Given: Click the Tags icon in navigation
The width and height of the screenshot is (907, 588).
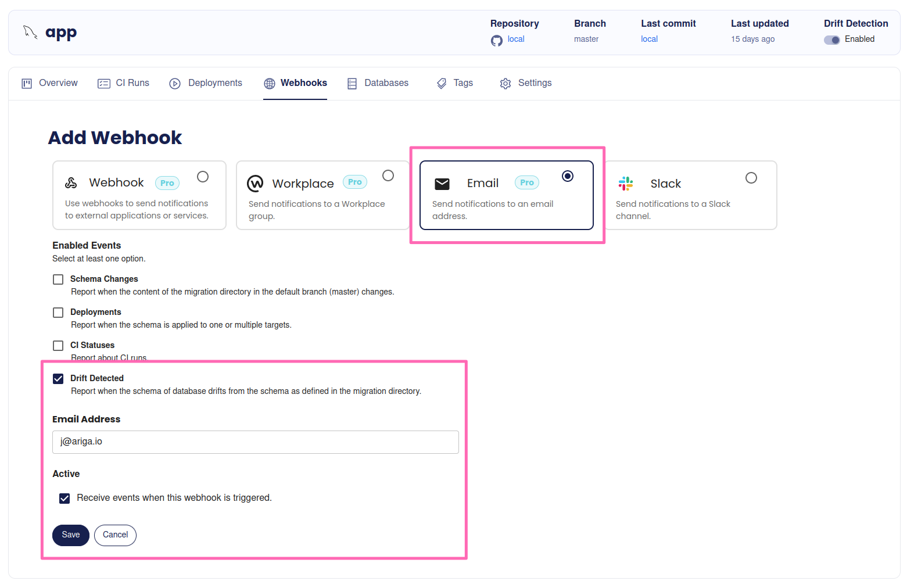Looking at the screenshot, I should (442, 83).
